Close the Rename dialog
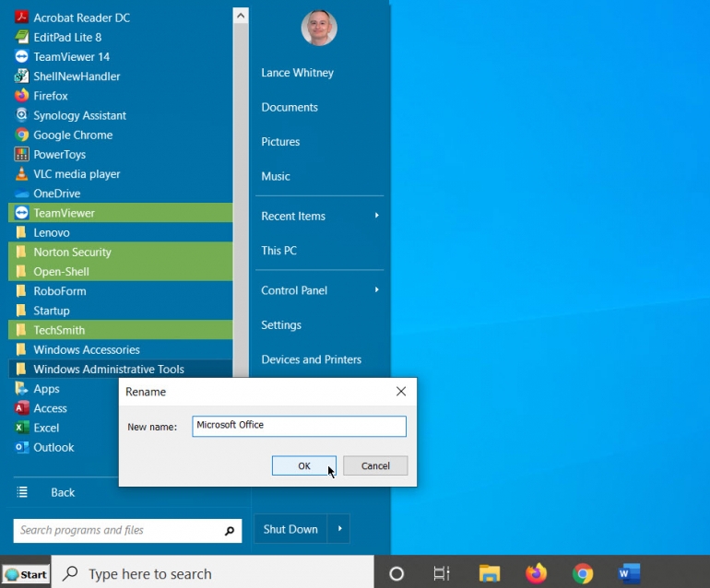Image resolution: width=710 pixels, height=588 pixels. click(401, 392)
